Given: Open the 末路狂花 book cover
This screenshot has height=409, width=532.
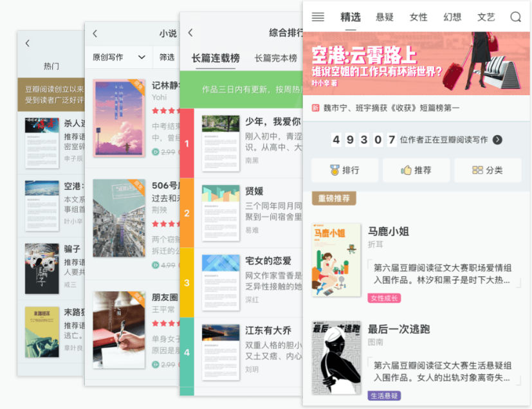Looking at the screenshot, I should tap(42, 332).
